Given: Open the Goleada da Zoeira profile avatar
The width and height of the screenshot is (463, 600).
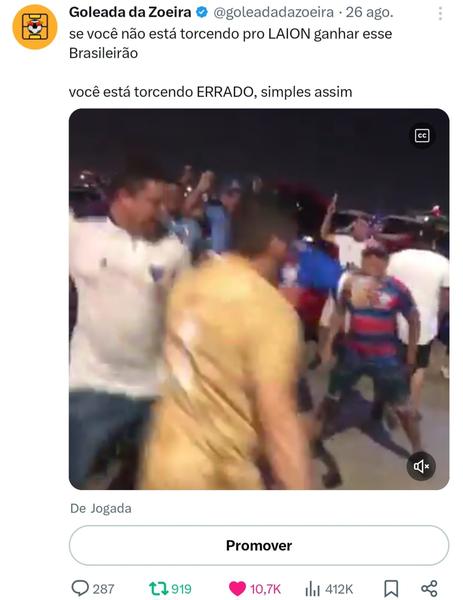Looking at the screenshot, I should pyautogui.click(x=34, y=27).
